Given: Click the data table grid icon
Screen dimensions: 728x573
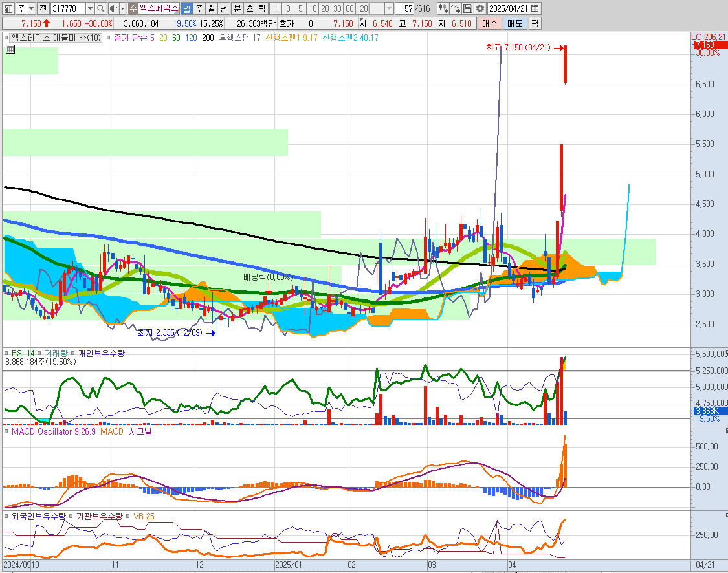Looking at the screenshot, I should [x=10, y=49].
